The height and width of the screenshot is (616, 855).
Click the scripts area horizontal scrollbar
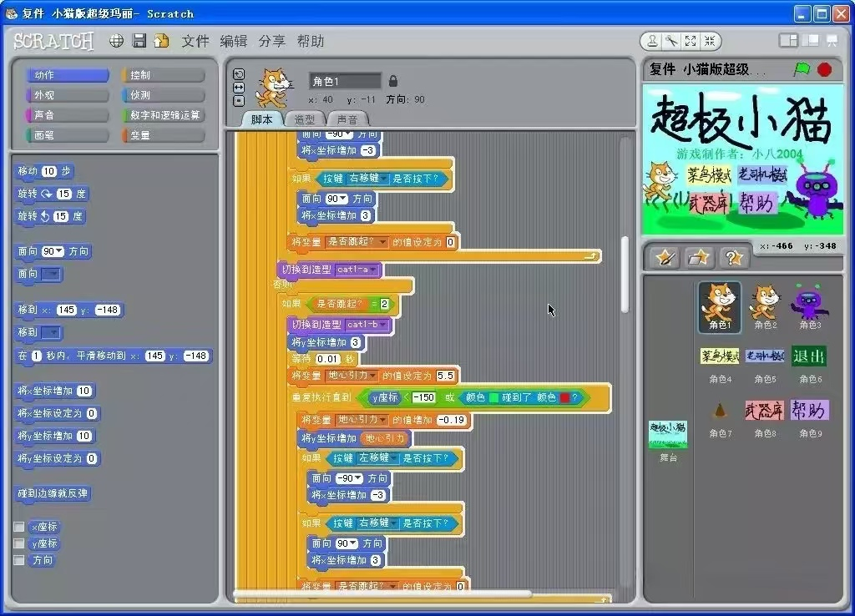(x=382, y=593)
